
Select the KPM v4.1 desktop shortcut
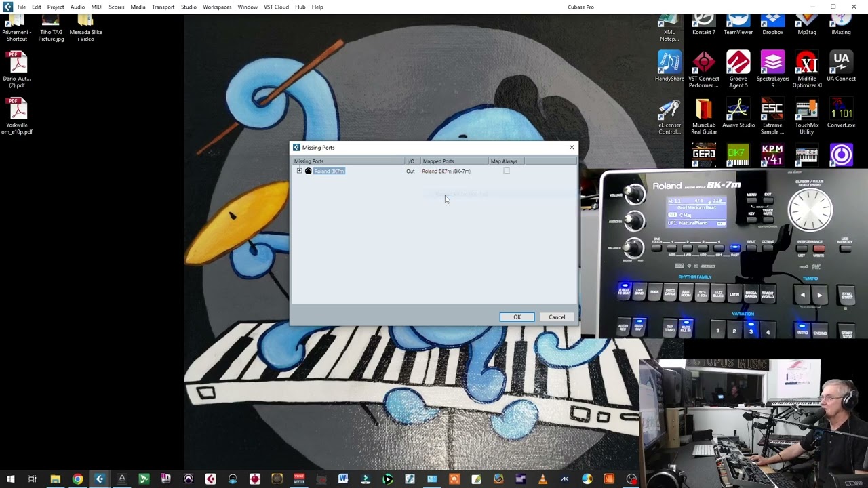point(772,155)
